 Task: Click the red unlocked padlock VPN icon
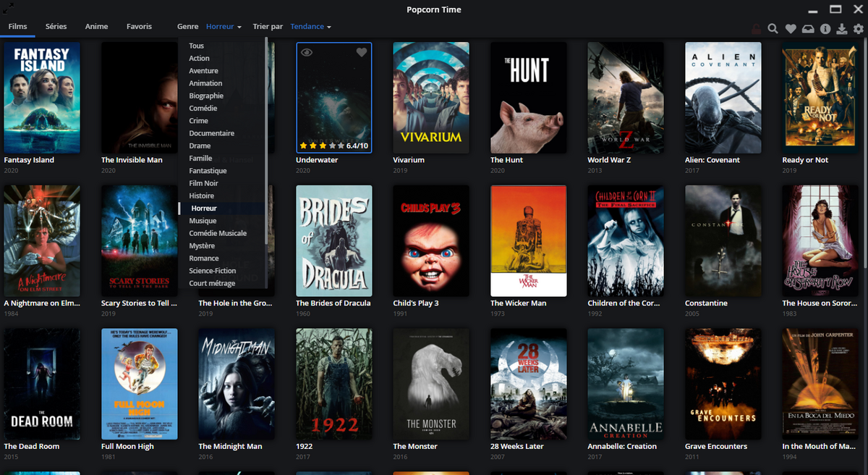click(x=756, y=29)
